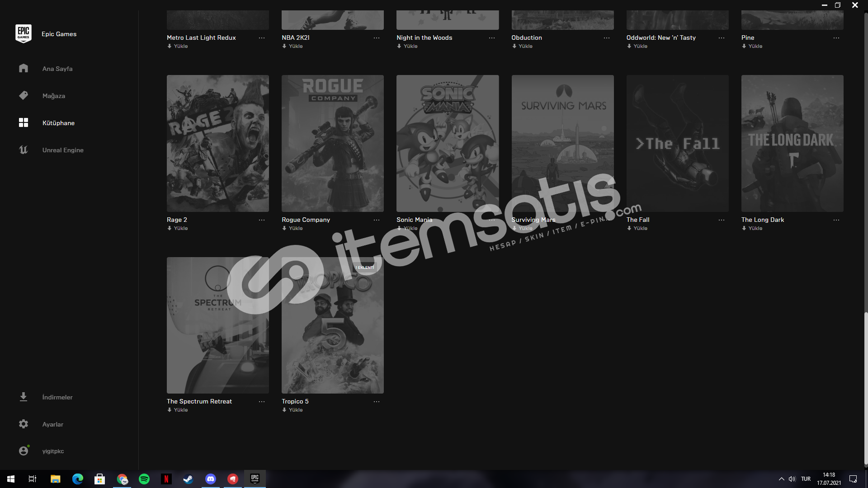This screenshot has width=868, height=488.
Task: Go to Mağaza in sidebar
Action: pyautogui.click(x=54, y=96)
